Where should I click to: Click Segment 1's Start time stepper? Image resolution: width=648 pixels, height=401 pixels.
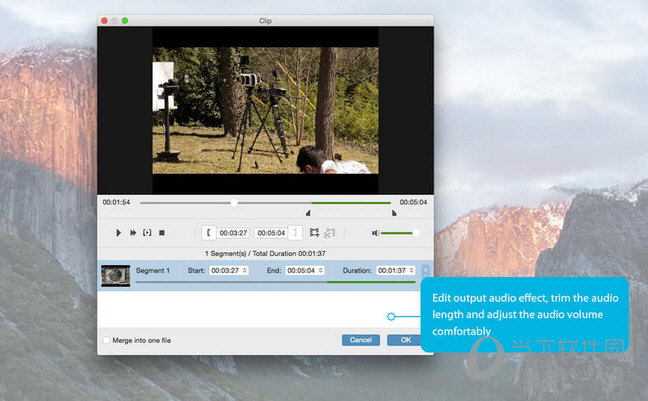(245, 270)
